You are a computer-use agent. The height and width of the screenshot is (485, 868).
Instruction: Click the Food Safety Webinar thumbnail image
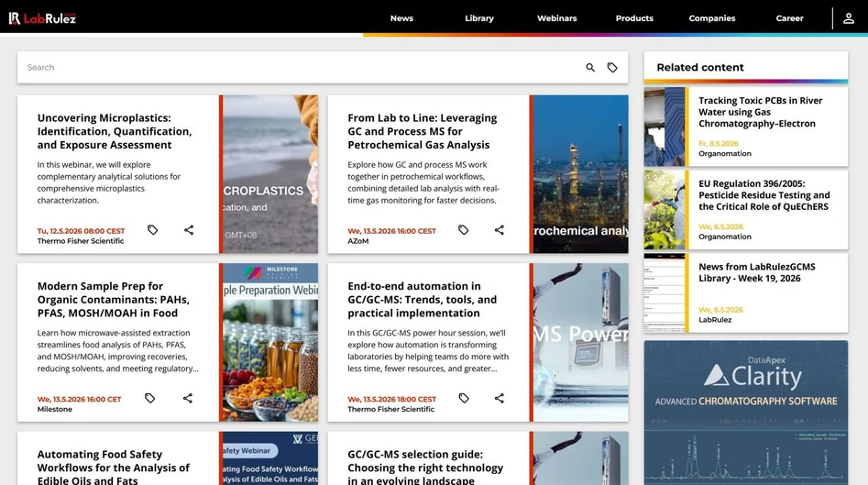coord(270,458)
